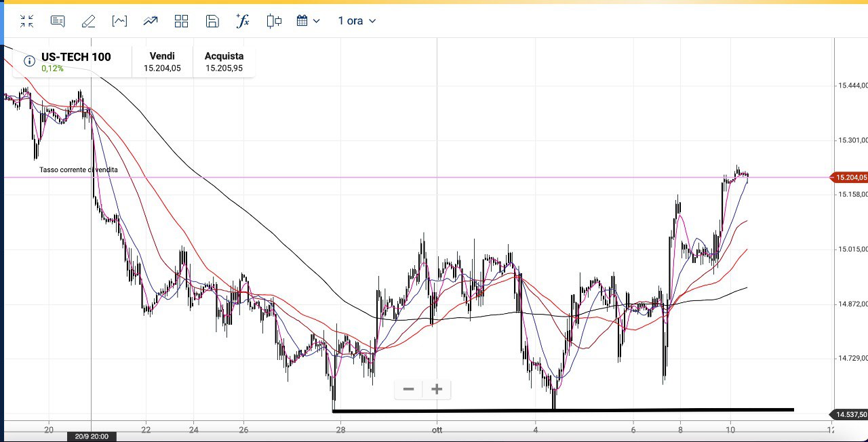Click the US-TECH 100 info icon
The width and height of the screenshot is (868, 442).
[x=29, y=61]
